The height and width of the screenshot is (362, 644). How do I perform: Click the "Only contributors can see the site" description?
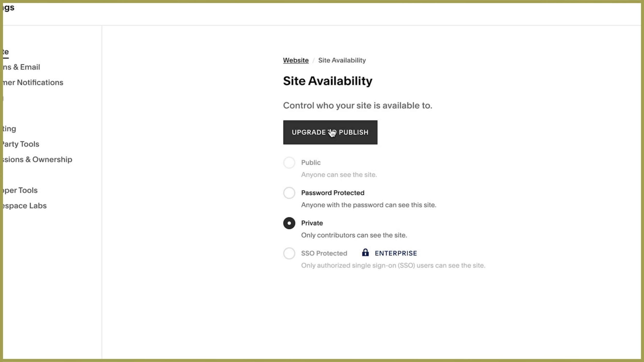click(354, 235)
